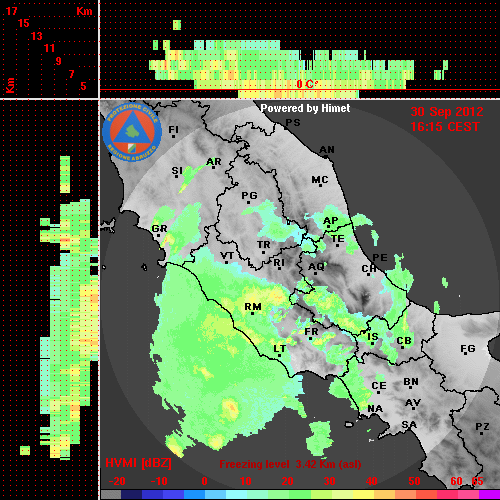Click the CH city label
Viewport: 500px width, 500px height.
click(369, 269)
